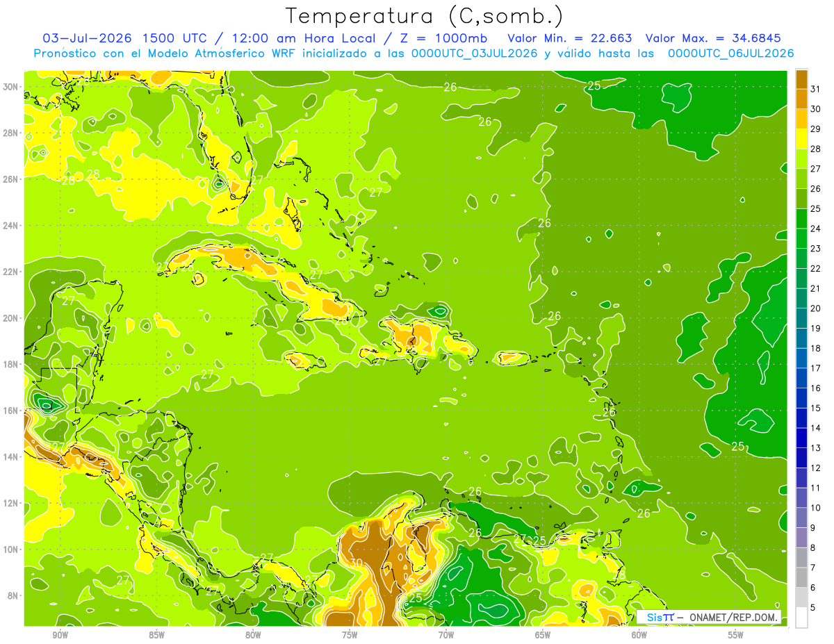Image resolution: width=834 pixels, height=644 pixels.
Task: Click the colorbar legend value 31
Action: click(x=816, y=89)
